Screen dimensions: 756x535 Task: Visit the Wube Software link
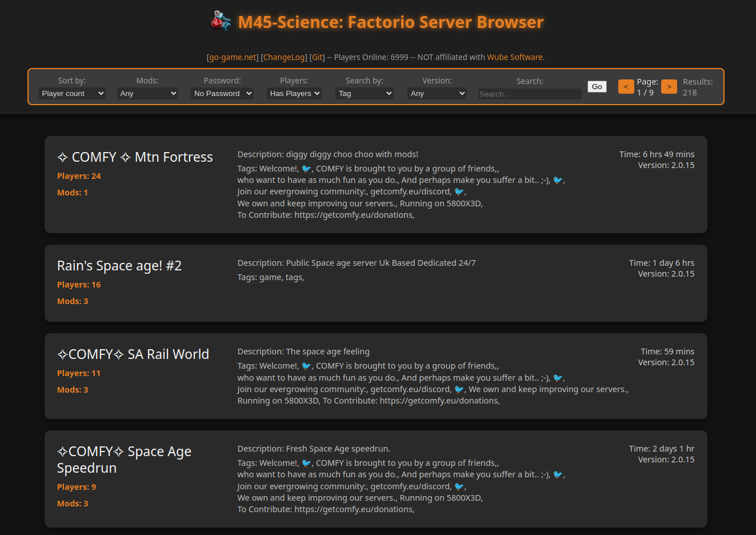coord(514,57)
